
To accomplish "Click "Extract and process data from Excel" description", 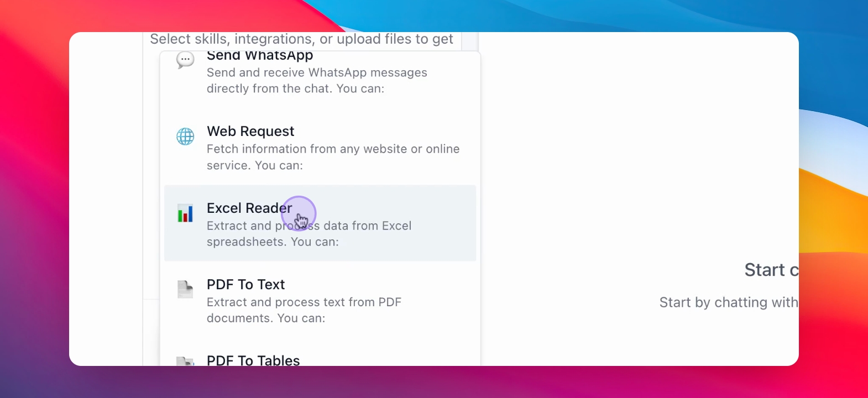I will (x=309, y=226).
